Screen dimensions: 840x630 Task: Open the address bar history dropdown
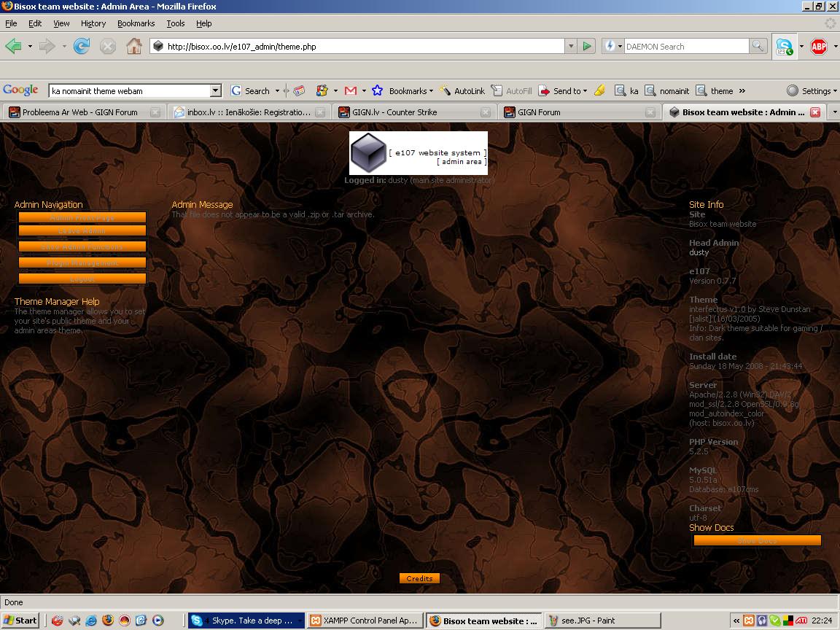tap(570, 47)
